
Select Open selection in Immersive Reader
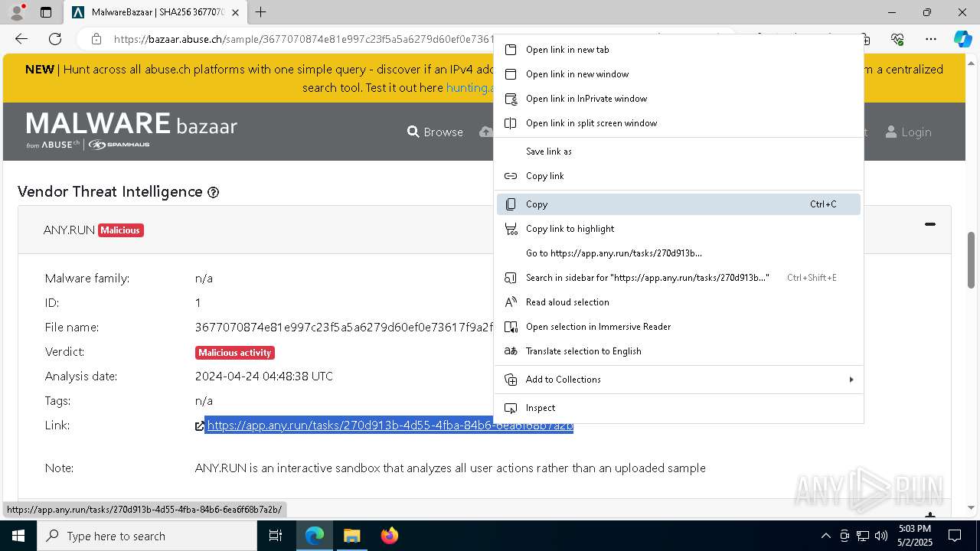pos(678,327)
